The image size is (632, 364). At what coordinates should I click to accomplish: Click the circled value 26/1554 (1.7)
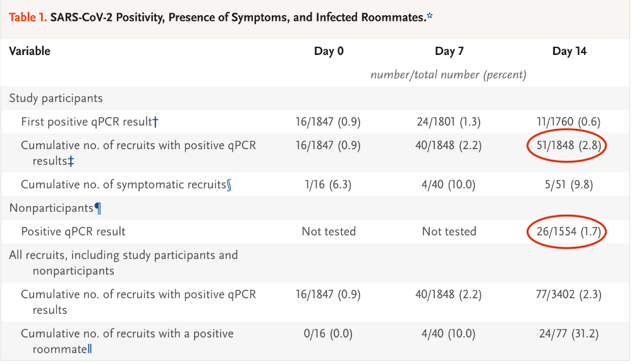click(567, 231)
